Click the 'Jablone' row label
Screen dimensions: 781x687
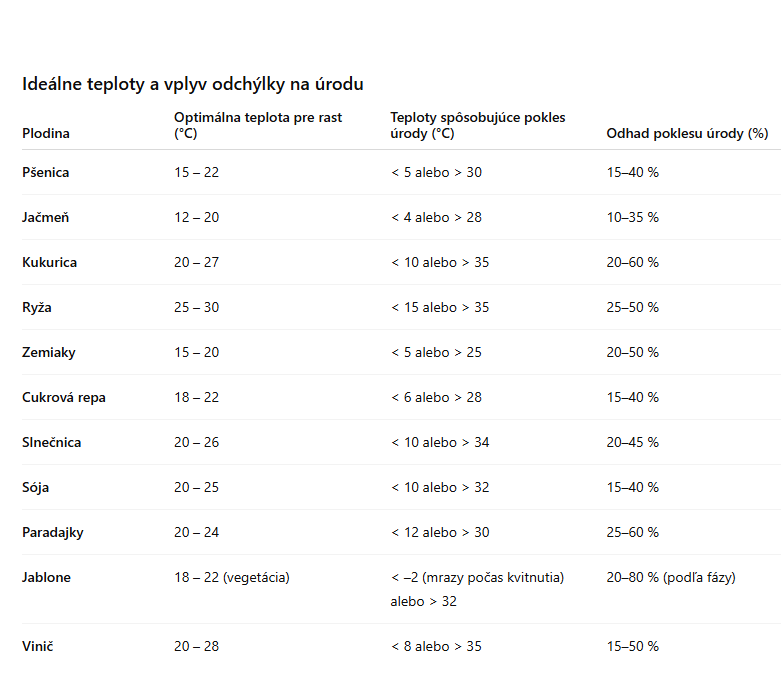click(47, 577)
